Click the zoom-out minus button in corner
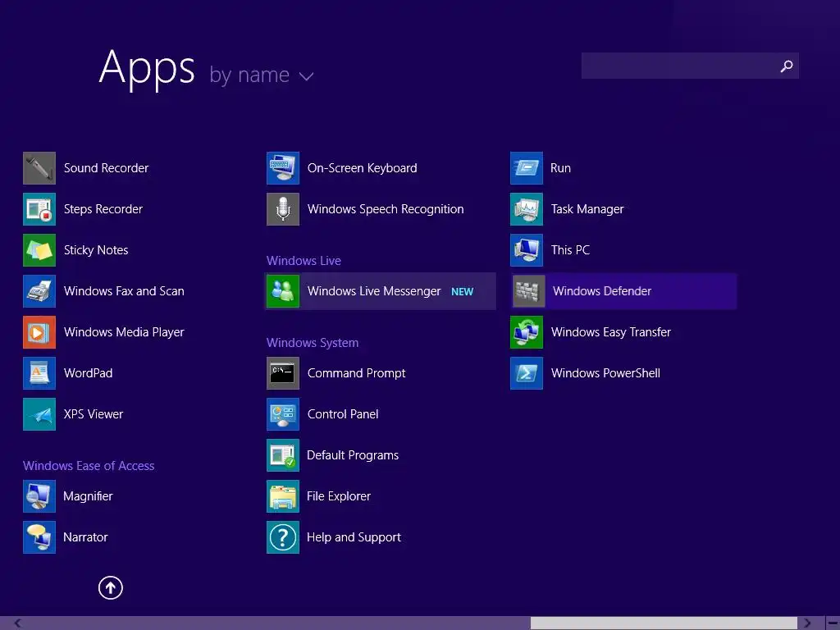840x630 pixels. [x=833, y=623]
